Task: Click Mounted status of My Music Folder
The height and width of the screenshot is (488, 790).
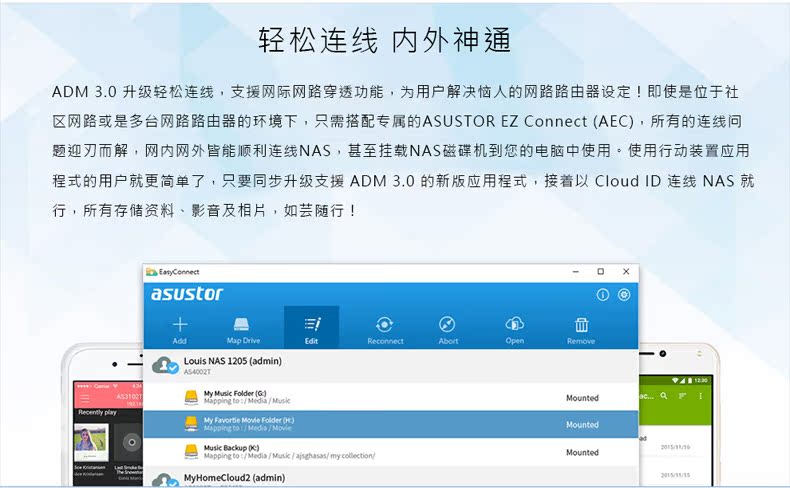Action: 582,398
